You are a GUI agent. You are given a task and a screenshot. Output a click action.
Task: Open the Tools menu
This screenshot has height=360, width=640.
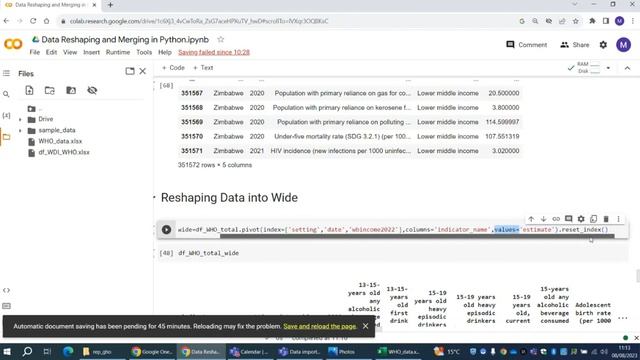point(144,52)
